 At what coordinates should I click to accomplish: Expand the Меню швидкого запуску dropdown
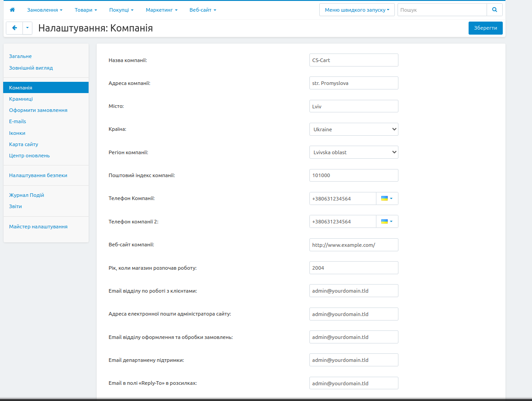[357, 10]
